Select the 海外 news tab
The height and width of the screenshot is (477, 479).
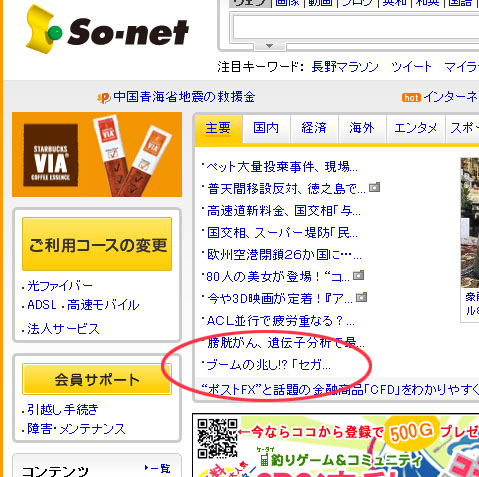coord(362,128)
